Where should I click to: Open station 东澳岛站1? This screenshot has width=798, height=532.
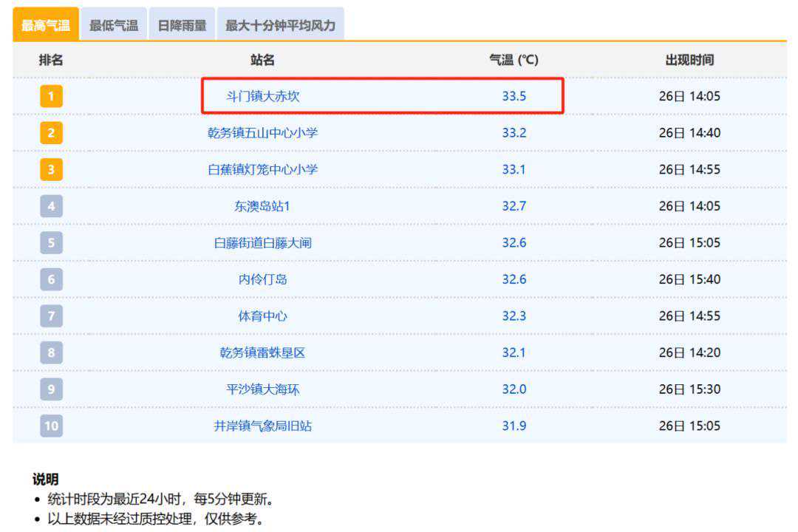point(263,206)
